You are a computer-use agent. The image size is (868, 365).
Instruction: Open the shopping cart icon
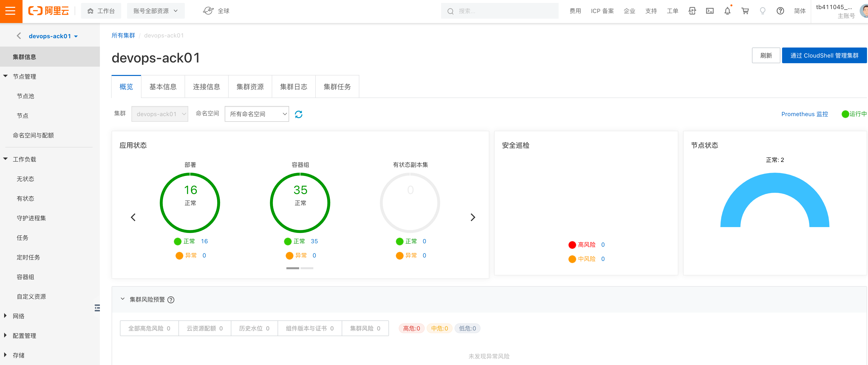[x=745, y=11]
